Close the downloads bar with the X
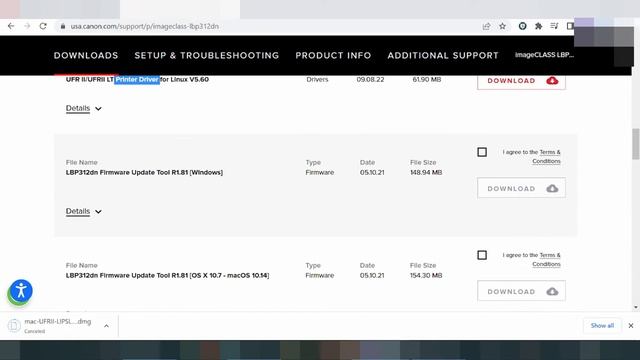 click(x=631, y=326)
